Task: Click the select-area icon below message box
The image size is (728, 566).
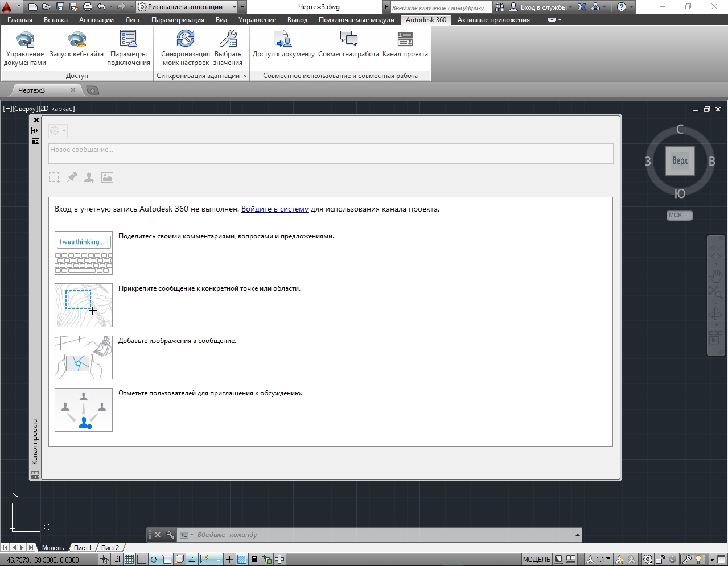Action: click(x=54, y=177)
